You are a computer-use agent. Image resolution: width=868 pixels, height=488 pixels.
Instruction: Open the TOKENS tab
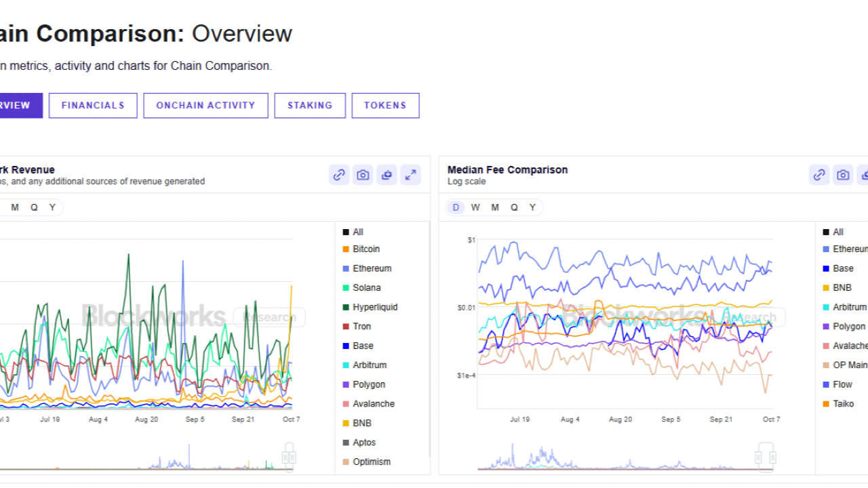pos(385,105)
